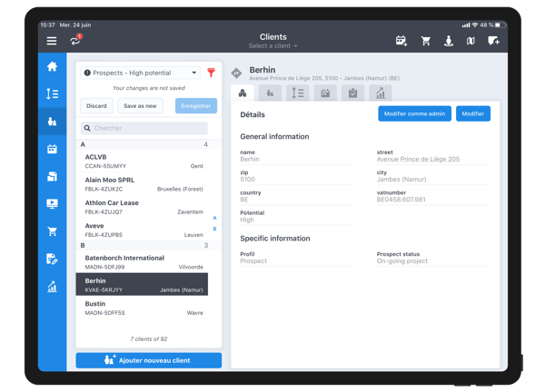Open the red filter funnel
Screen dimensions: 545x392
coord(211,73)
